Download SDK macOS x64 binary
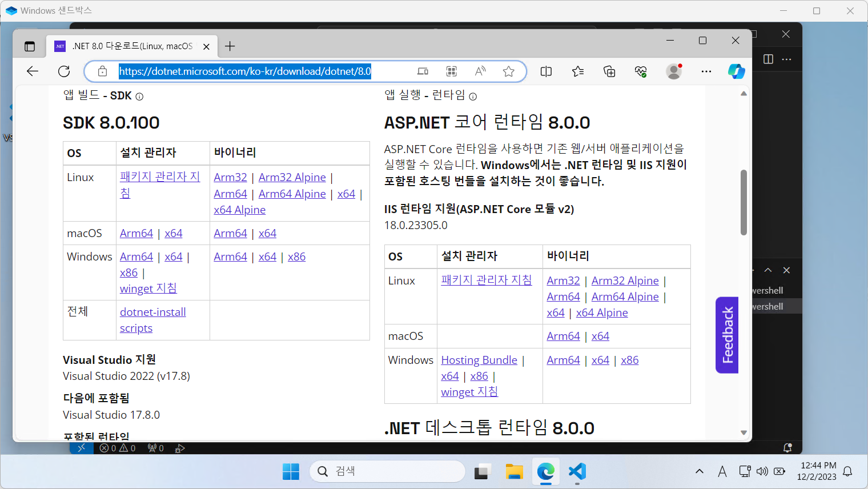This screenshot has width=868, height=489. tap(267, 234)
